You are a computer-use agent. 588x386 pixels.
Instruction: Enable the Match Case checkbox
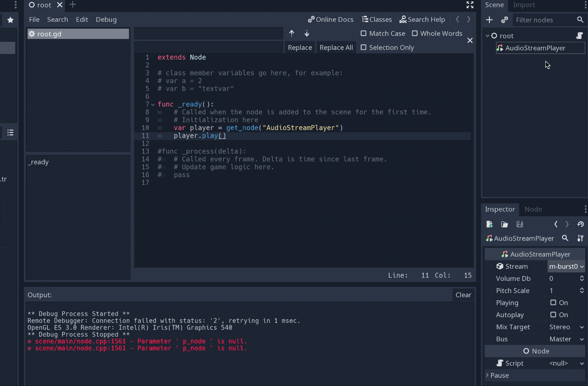coord(363,33)
